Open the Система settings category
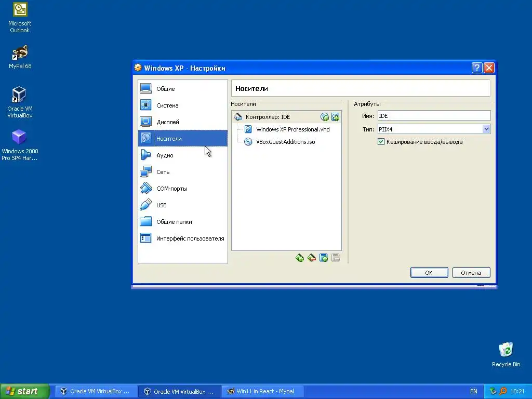This screenshot has height=399, width=532. click(182, 105)
